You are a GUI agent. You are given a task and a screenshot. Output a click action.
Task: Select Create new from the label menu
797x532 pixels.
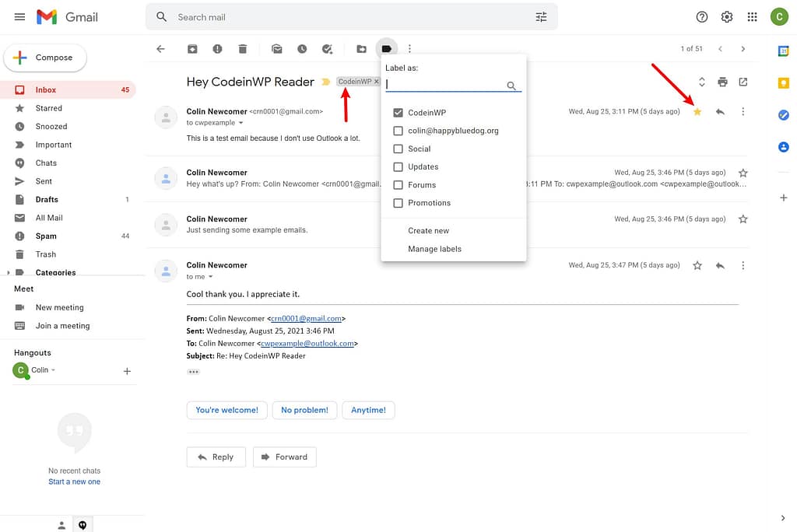tap(428, 230)
